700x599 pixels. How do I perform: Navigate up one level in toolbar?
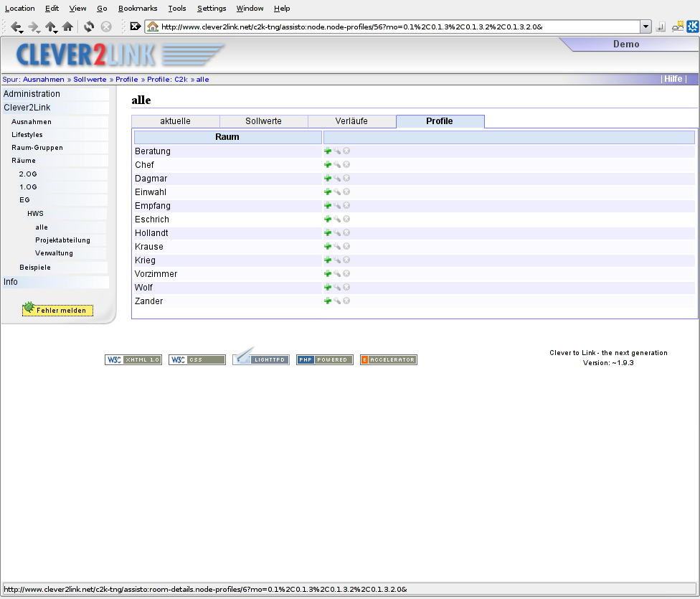click(51, 27)
